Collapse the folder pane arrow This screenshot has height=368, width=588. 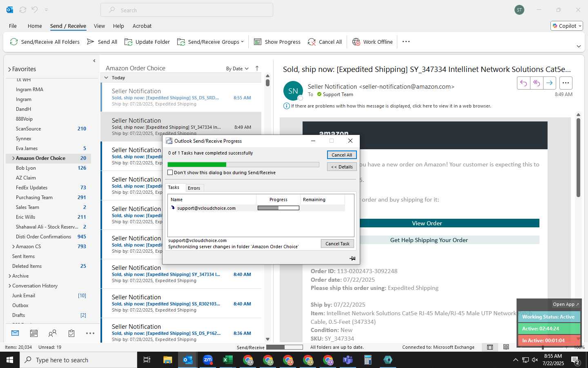pyautogui.click(x=94, y=61)
